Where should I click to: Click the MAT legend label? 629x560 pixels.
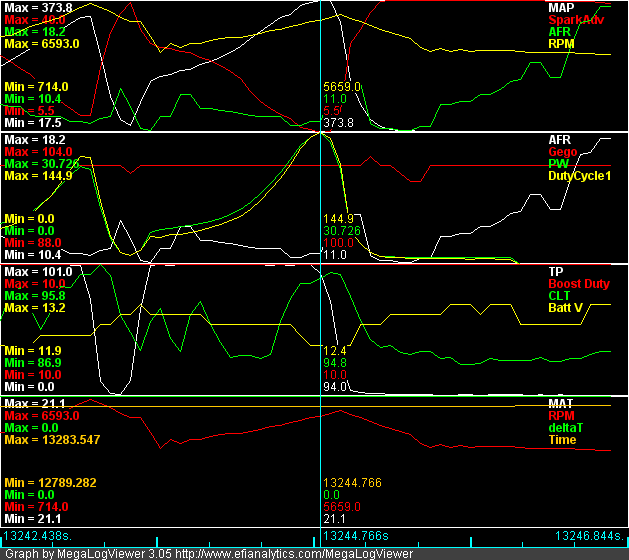coord(561,403)
